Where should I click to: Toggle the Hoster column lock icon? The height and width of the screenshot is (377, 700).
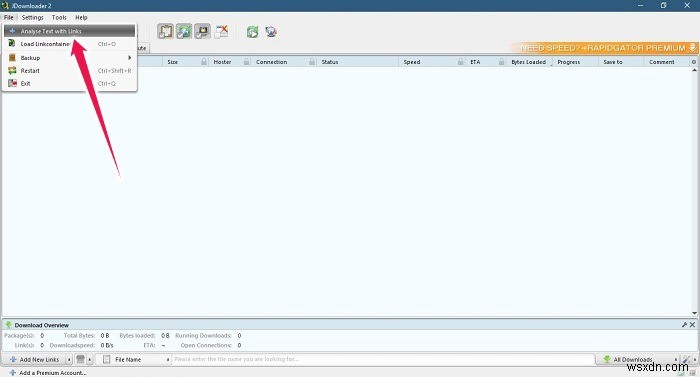(x=246, y=62)
